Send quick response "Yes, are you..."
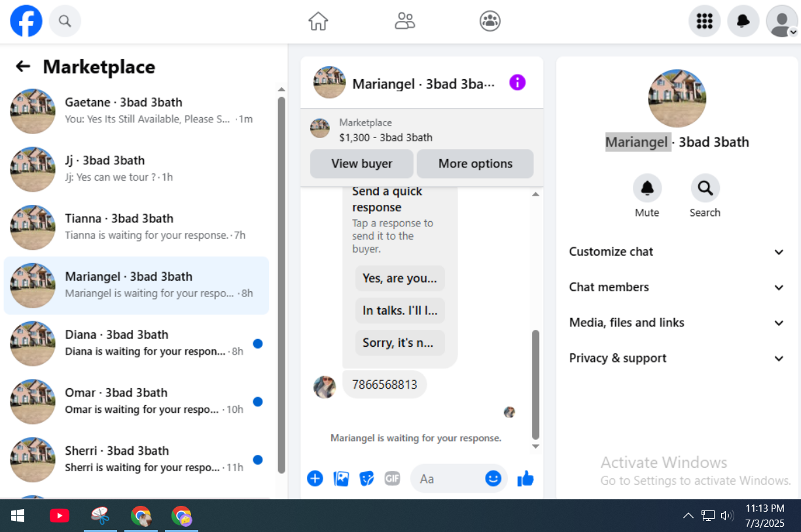This screenshot has height=532, width=801. coord(400,278)
